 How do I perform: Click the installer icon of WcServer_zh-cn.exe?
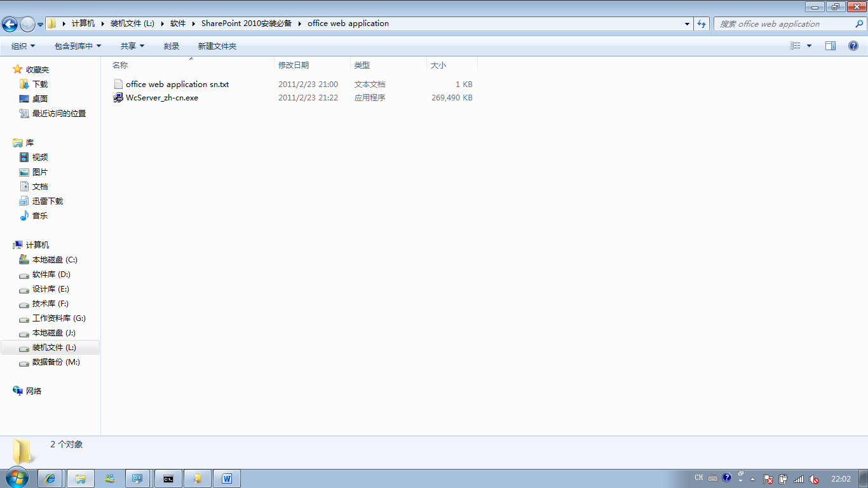pyautogui.click(x=118, y=98)
